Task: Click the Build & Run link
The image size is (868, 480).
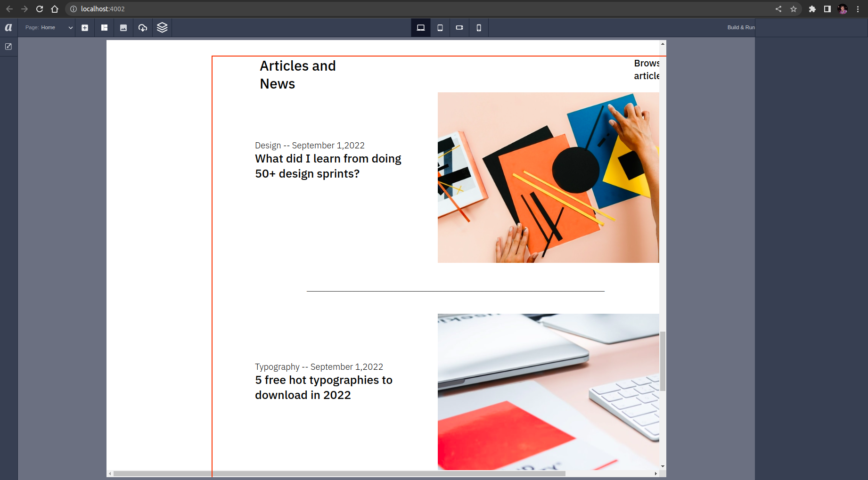Action: tap(740, 27)
